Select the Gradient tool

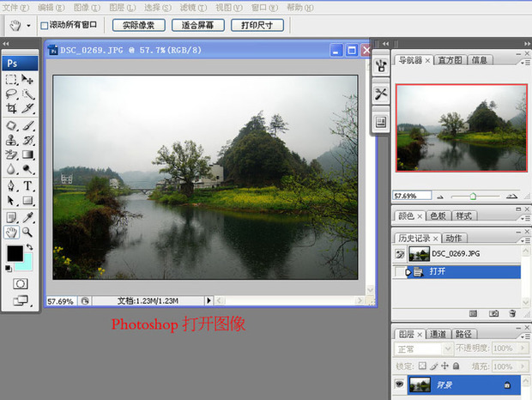tap(27, 155)
